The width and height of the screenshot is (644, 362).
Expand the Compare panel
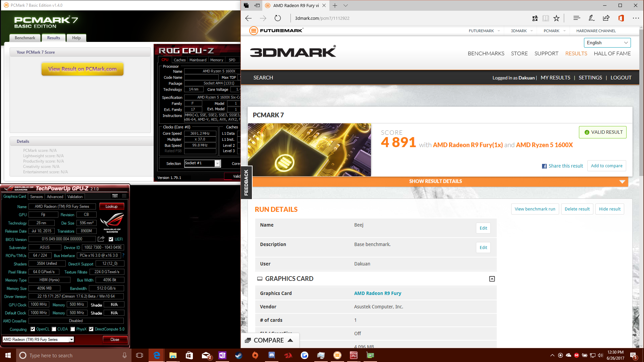[x=269, y=340]
